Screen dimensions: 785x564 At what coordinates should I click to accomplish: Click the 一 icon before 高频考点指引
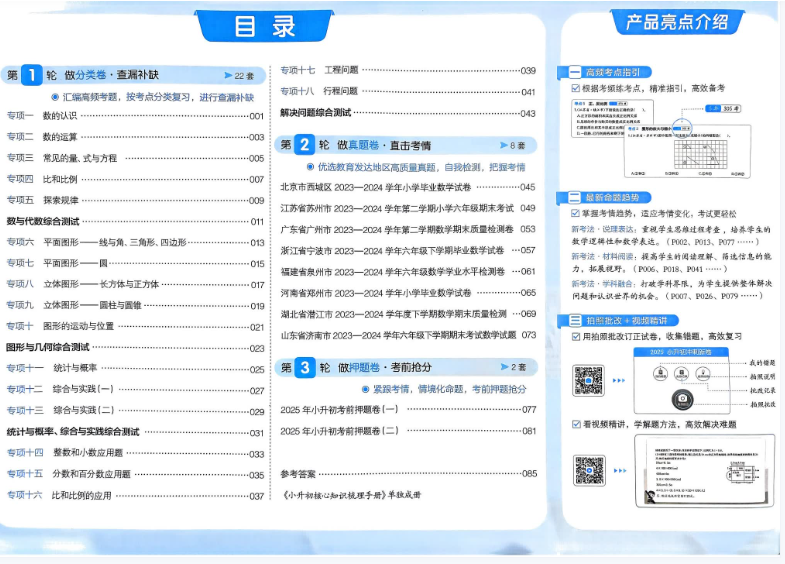[x=574, y=72]
